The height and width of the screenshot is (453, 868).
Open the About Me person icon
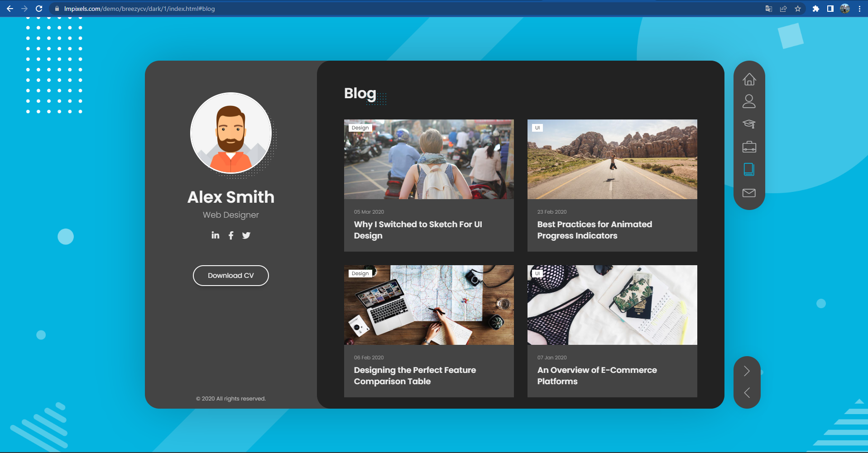click(x=749, y=101)
